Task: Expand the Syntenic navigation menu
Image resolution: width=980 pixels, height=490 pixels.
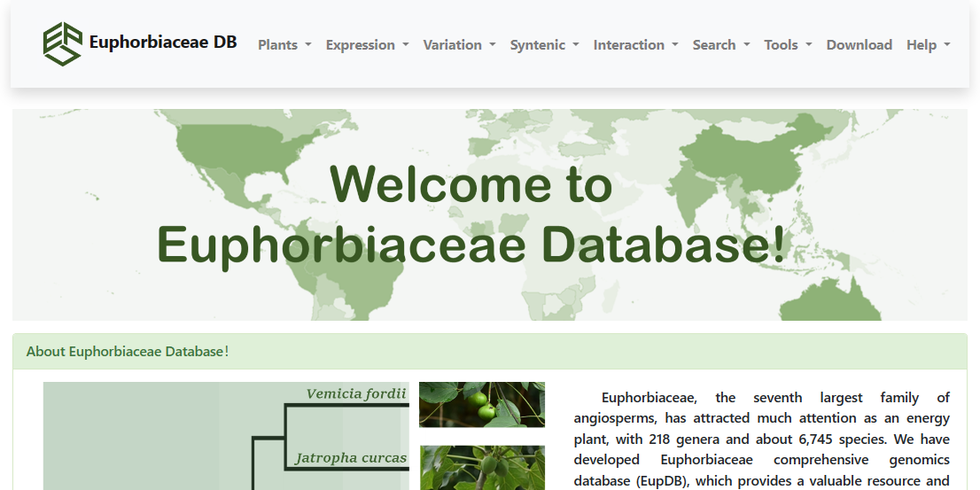Action: coord(543,45)
